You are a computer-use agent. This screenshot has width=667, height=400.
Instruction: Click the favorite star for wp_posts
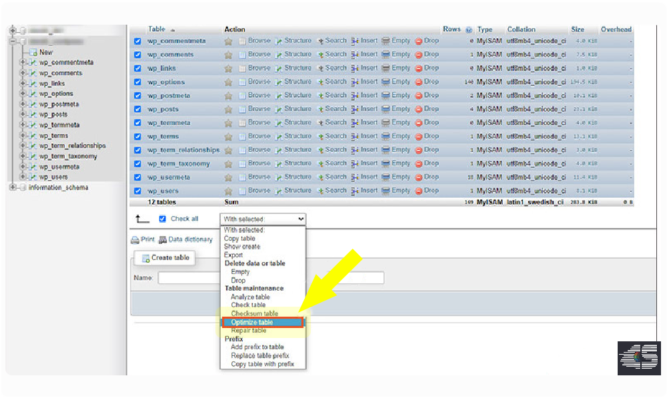pyautogui.click(x=228, y=109)
